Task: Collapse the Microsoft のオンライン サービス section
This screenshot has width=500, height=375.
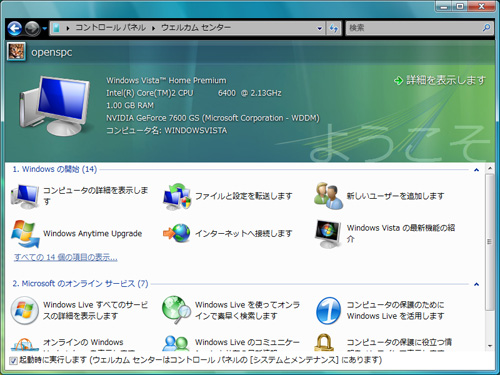Action: pos(476,284)
